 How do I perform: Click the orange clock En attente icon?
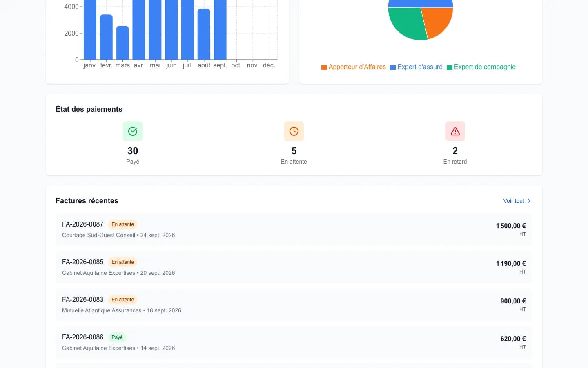coord(294,131)
